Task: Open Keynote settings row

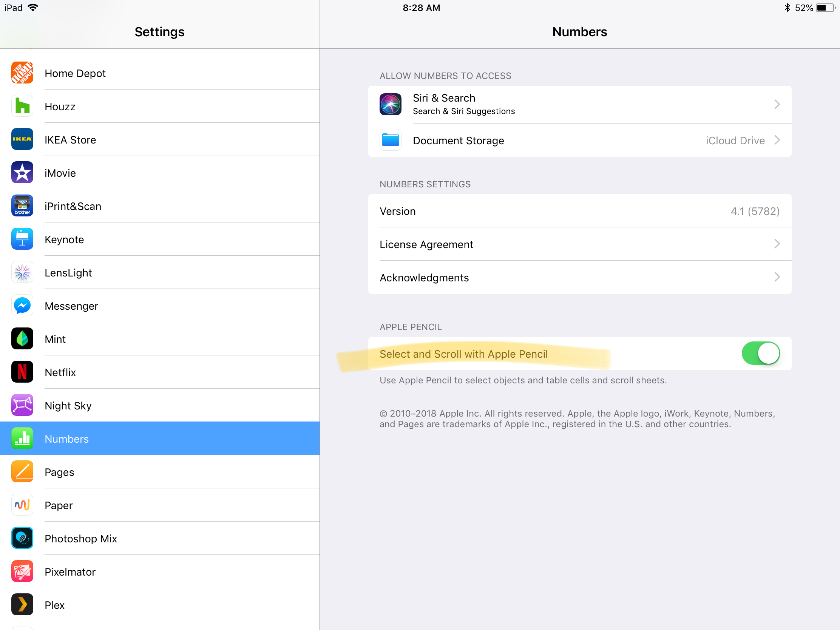Action: pyautogui.click(x=159, y=239)
